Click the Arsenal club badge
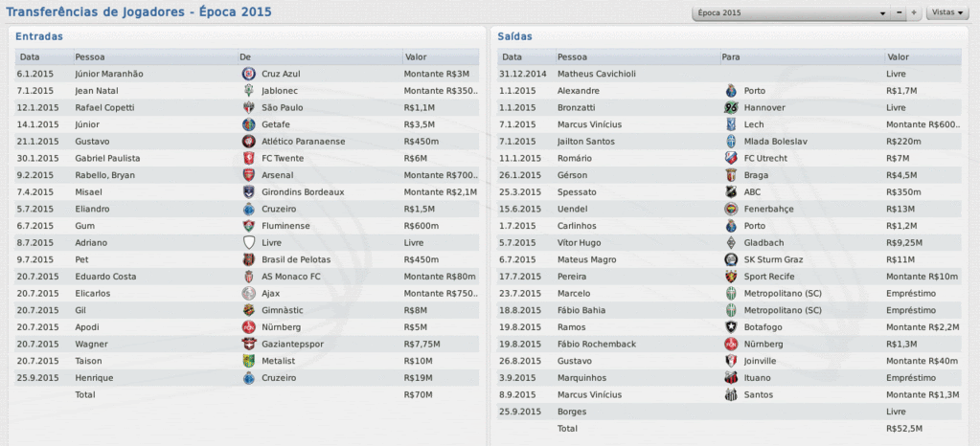This screenshot has height=446, width=980. pos(249,175)
